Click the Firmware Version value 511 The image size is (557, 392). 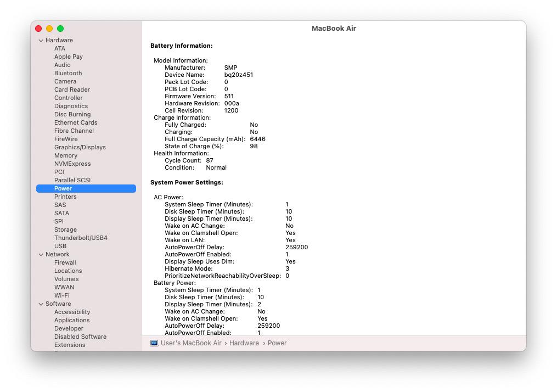pyautogui.click(x=229, y=96)
